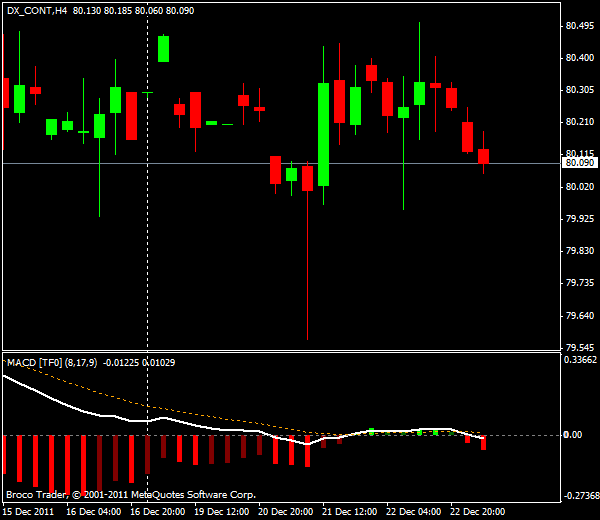The image size is (600, 520).
Task: Click the 80.210 price axis label
Action: 580,122
